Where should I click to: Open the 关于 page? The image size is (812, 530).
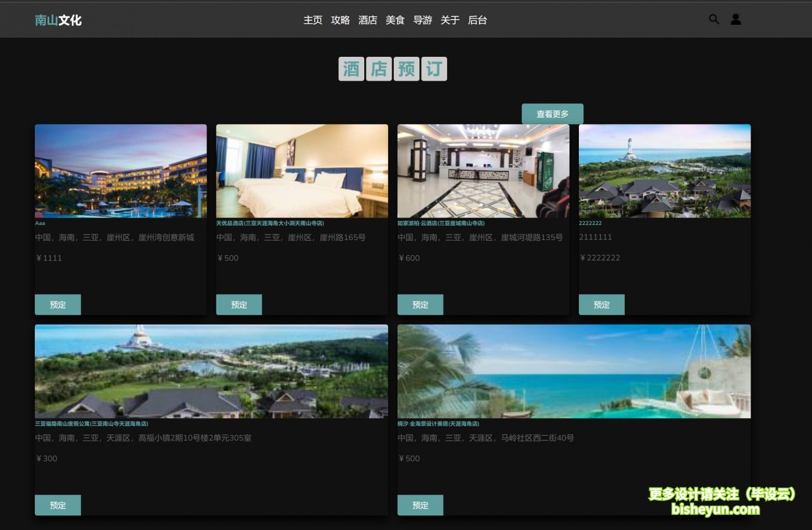[x=450, y=20]
